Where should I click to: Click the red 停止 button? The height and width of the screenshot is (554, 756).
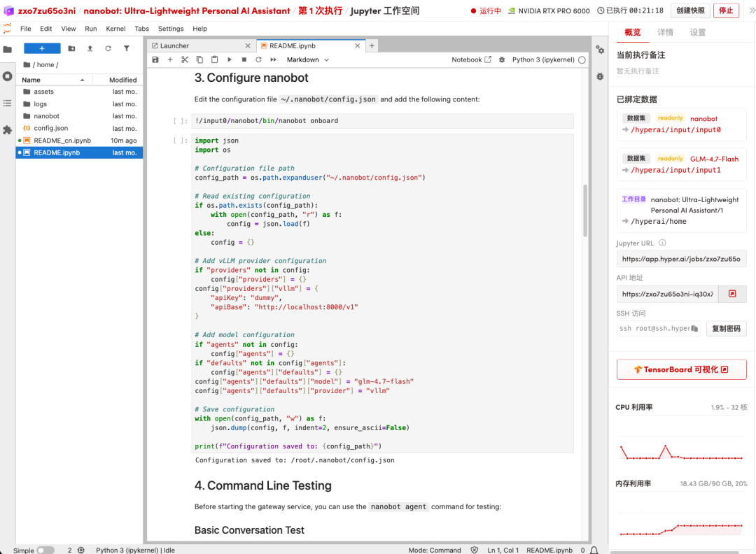(x=726, y=10)
